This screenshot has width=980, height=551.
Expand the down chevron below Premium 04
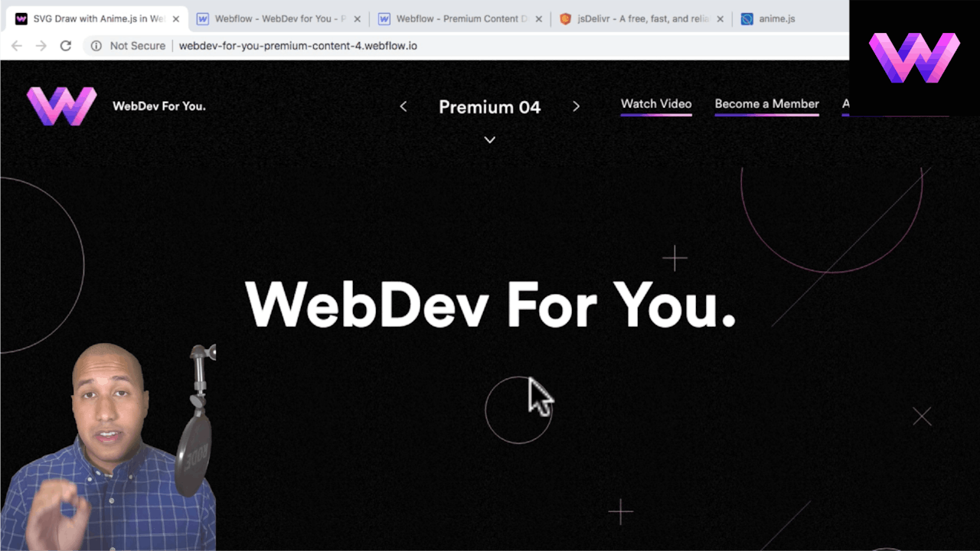pyautogui.click(x=489, y=140)
